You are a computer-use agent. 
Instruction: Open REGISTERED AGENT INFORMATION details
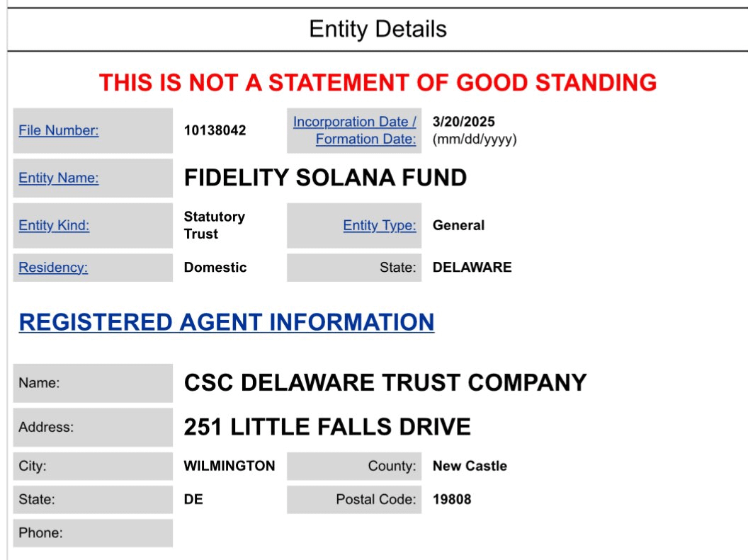(227, 321)
